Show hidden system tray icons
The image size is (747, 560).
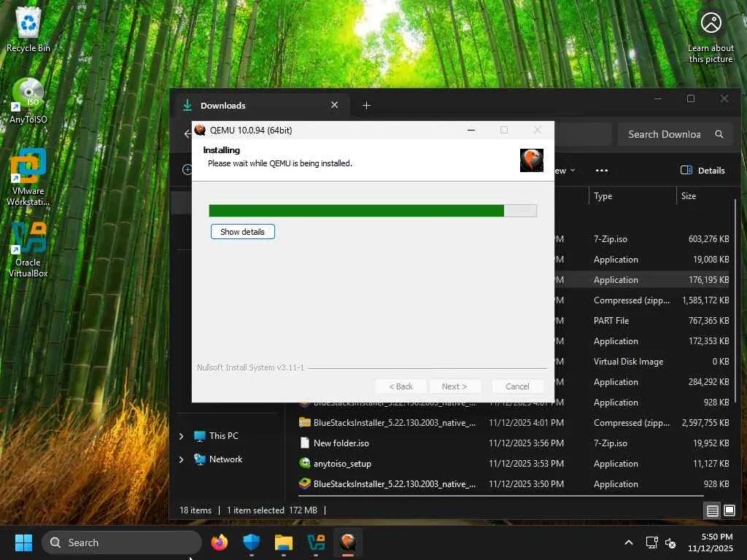click(628, 542)
